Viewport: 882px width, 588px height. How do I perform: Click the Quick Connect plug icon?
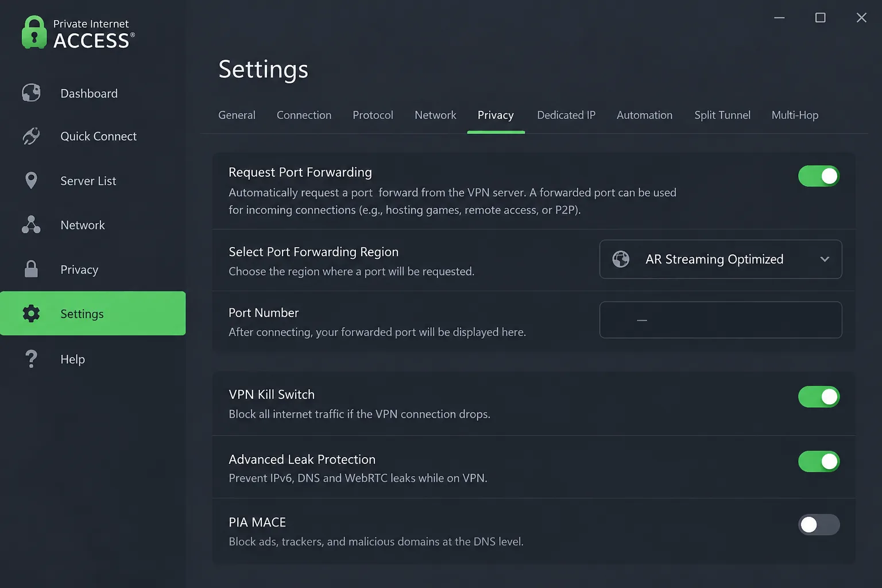31,136
